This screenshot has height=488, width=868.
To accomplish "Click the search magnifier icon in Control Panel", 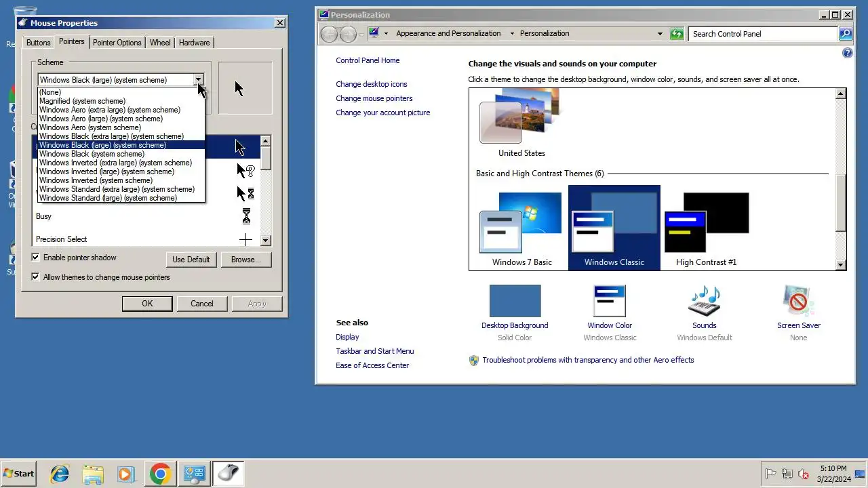I will tap(845, 33).
